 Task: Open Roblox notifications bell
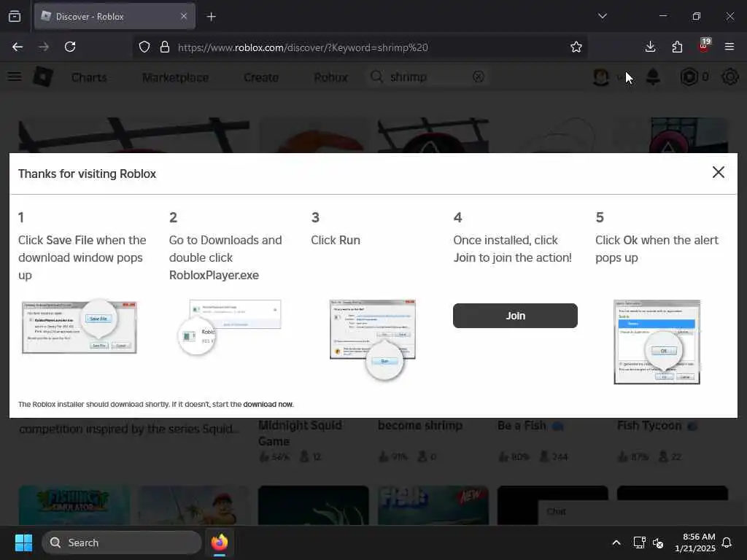[653, 77]
